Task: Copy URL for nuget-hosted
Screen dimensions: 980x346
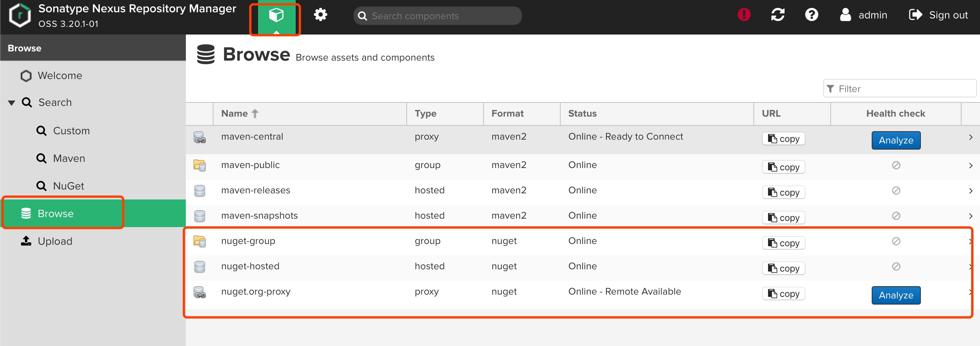Action: (783, 269)
